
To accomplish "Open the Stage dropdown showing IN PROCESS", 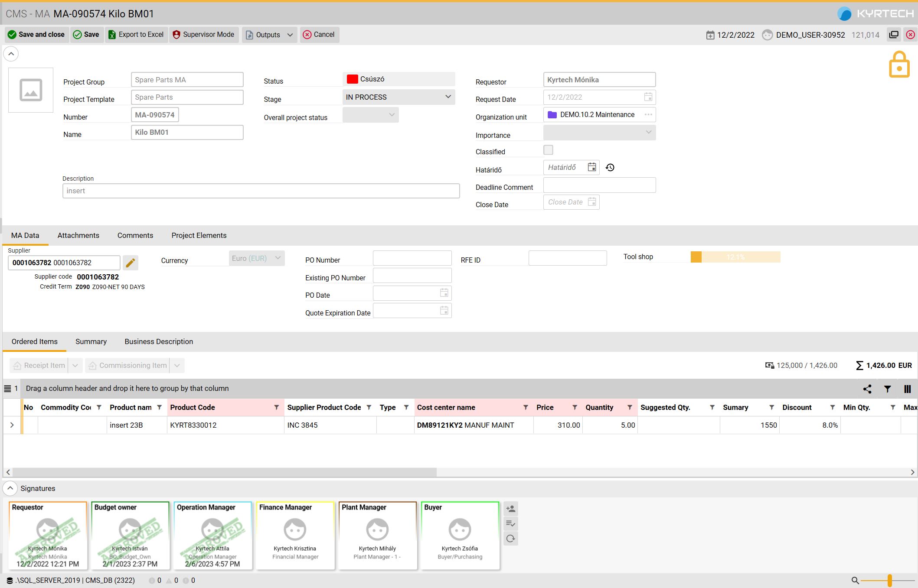I will [398, 97].
